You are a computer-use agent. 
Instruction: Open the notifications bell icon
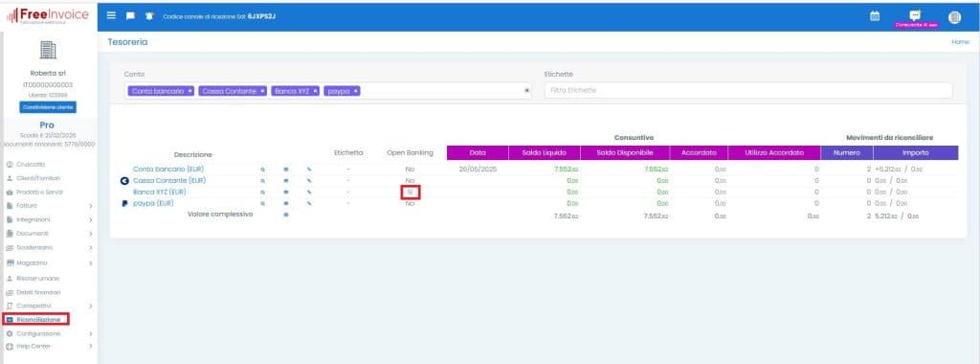149,15
